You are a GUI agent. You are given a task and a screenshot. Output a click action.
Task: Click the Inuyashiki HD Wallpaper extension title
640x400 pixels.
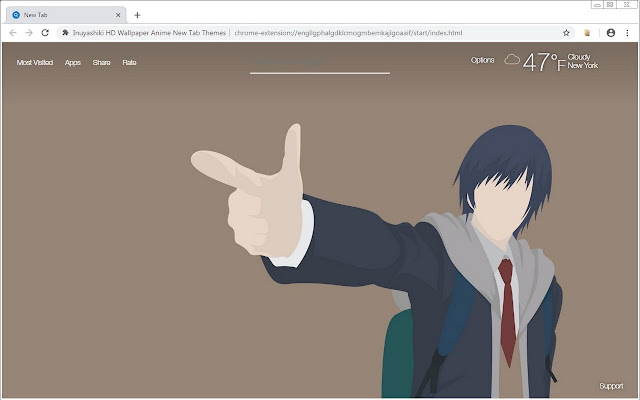tap(149, 33)
